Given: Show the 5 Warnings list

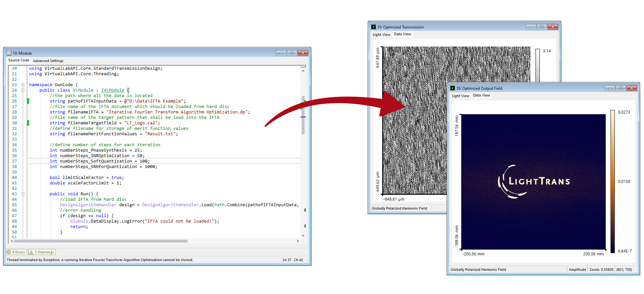Looking at the screenshot, I should [x=42, y=252].
